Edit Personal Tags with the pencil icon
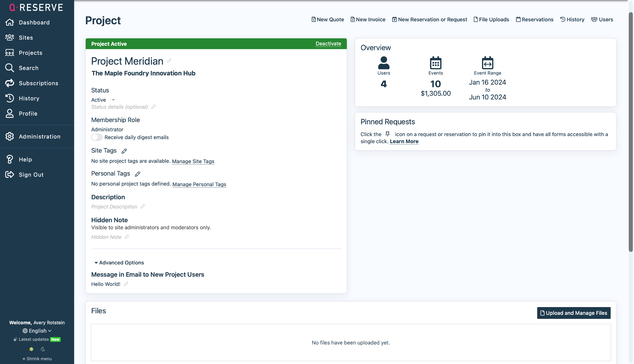Image resolution: width=634 pixels, height=364 pixels. coord(138,174)
